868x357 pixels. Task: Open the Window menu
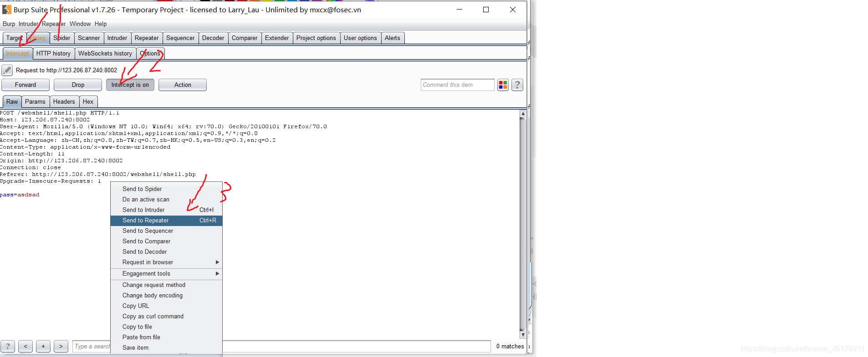click(x=80, y=24)
